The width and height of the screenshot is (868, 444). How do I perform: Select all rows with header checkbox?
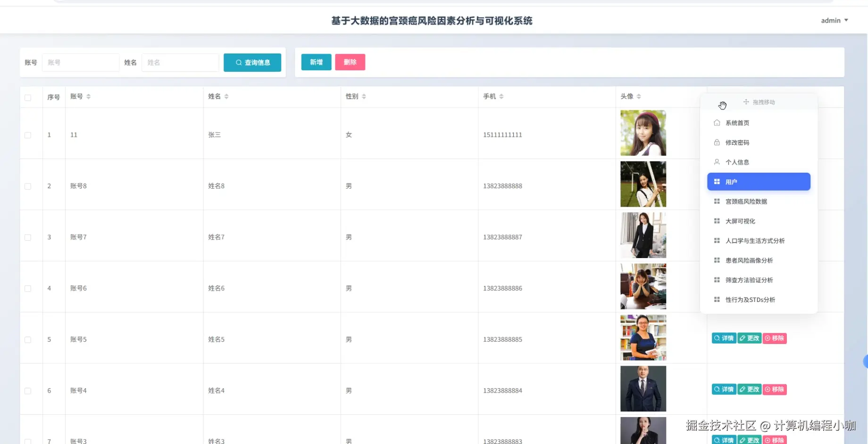click(28, 98)
